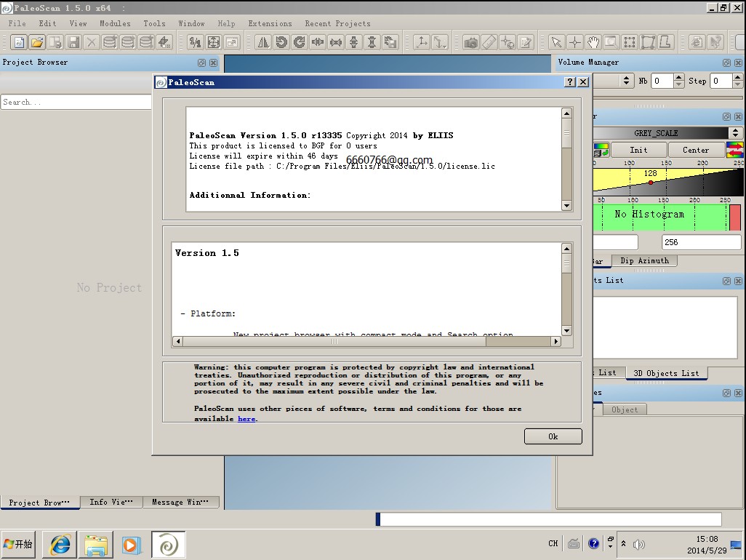Click the Ok button in dialog
This screenshot has height=560, width=746.
click(553, 436)
